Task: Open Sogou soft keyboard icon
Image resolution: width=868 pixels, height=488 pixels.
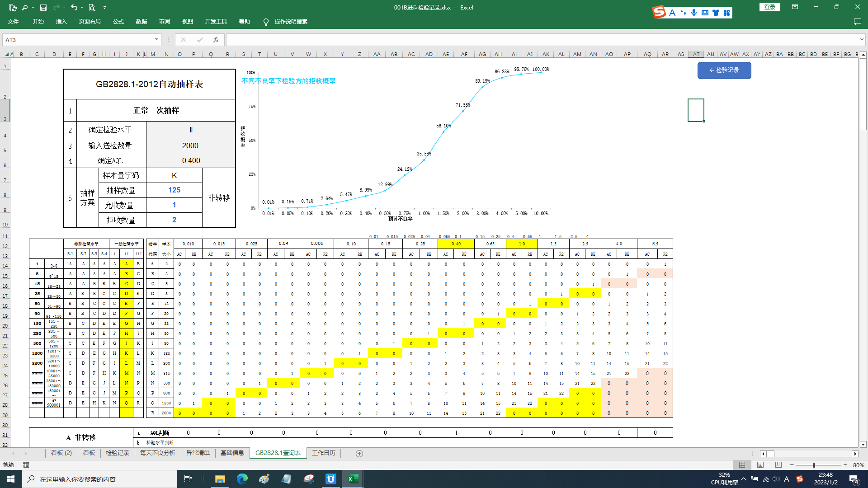Action: tap(705, 13)
